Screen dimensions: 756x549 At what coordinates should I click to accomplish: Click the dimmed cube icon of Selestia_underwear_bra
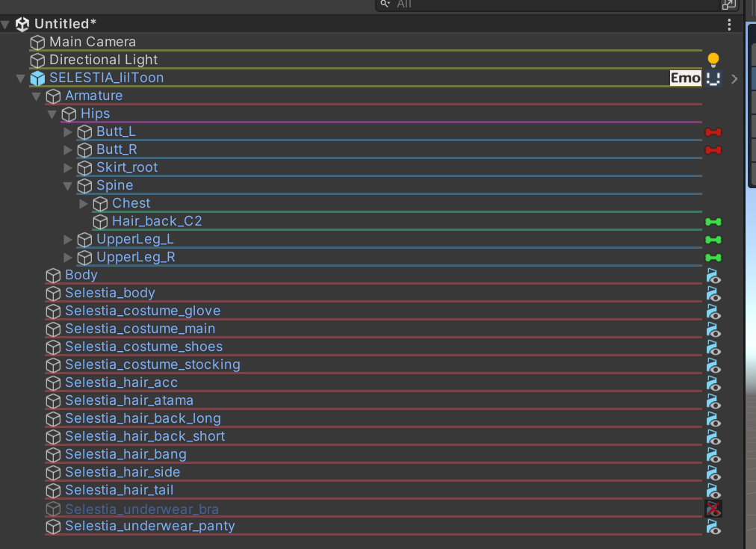click(x=53, y=509)
